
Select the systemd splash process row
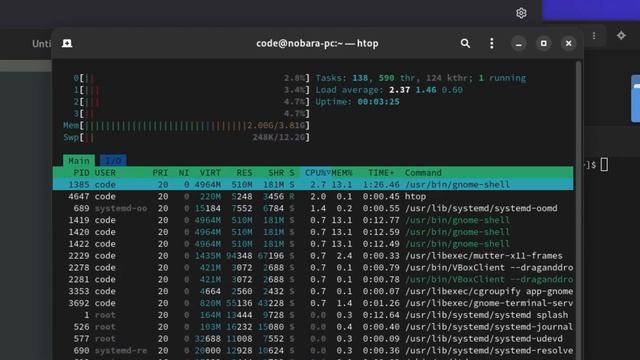313,315
